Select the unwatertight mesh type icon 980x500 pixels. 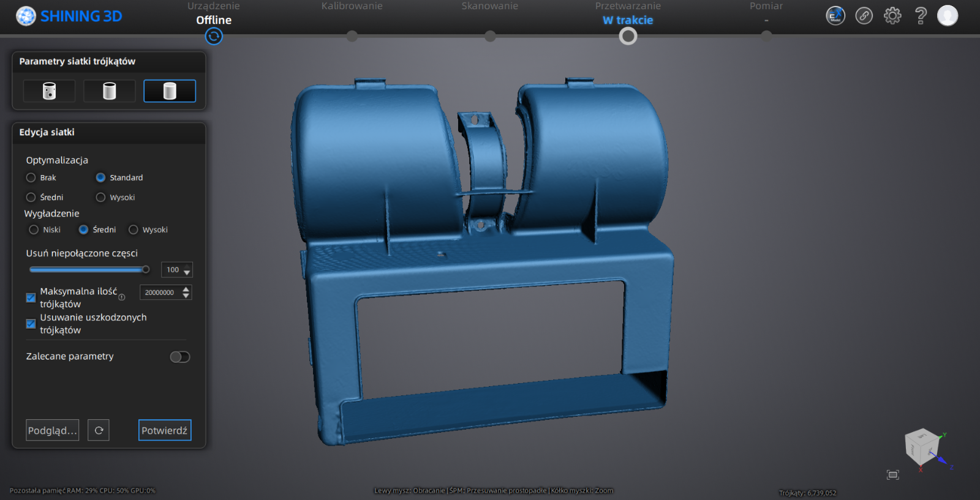[49, 91]
